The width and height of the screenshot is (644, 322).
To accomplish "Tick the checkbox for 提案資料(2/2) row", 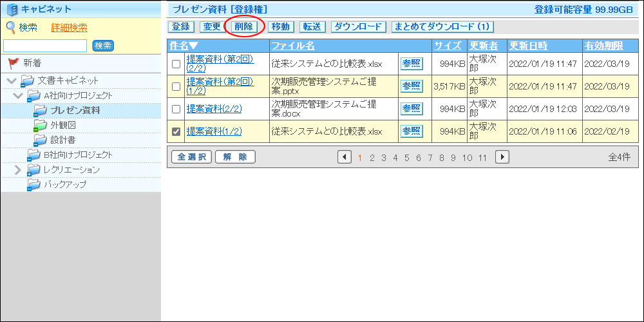I will pos(176,109).
